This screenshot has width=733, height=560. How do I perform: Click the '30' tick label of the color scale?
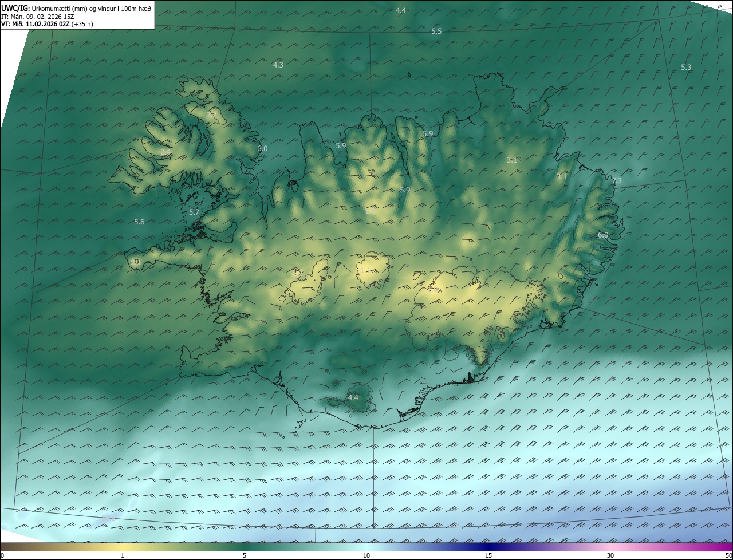(x=610, y=555)
